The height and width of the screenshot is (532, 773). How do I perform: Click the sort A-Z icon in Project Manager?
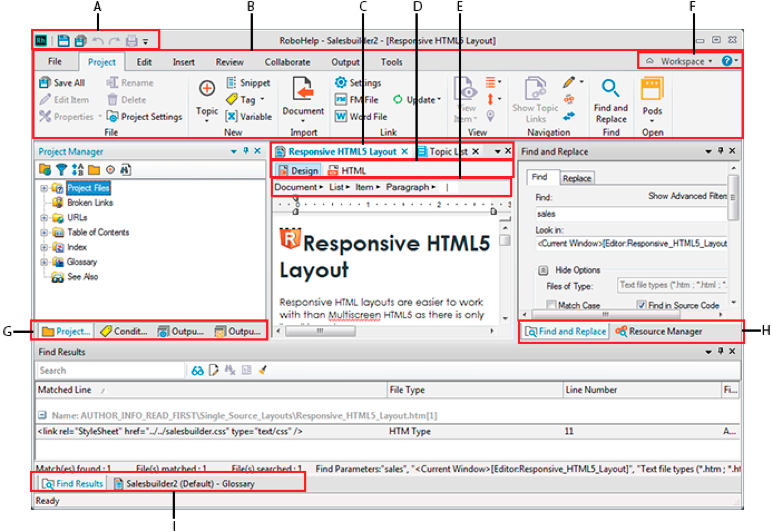point(77,170)
